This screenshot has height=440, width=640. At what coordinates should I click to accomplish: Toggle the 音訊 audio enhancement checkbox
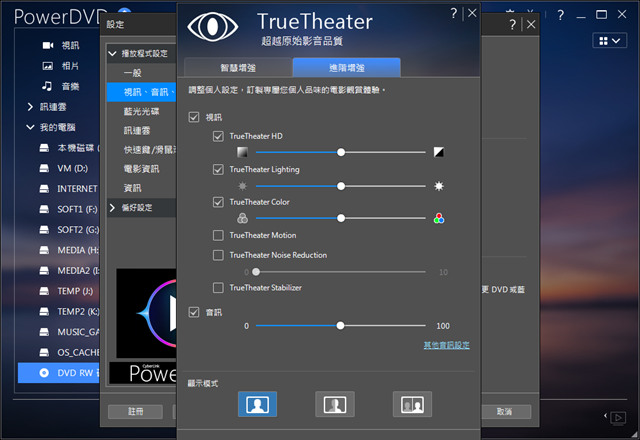[x=194, y=312]
